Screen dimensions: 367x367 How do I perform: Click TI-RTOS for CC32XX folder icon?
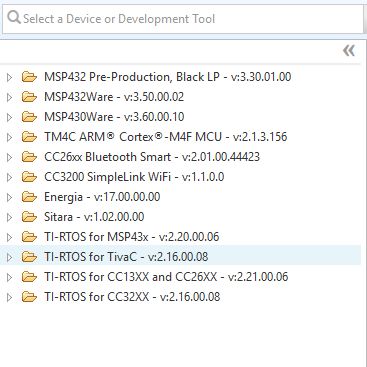pyautogui.click(x=29, y=297)
